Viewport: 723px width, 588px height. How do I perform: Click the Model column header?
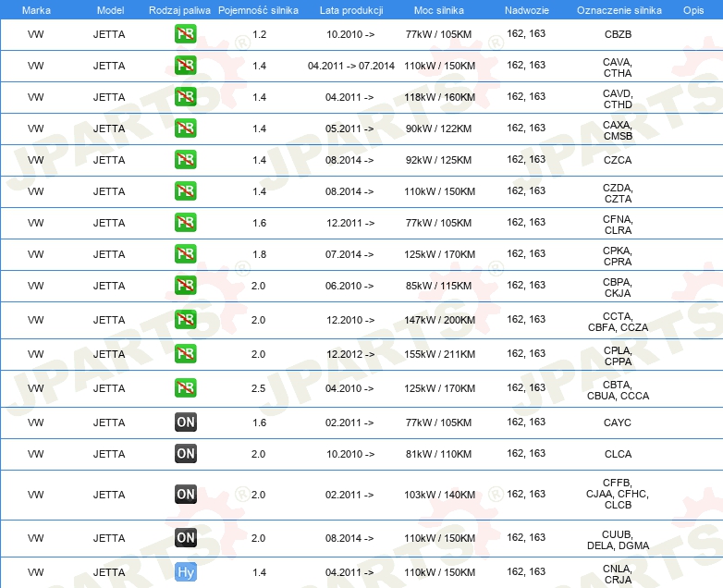pyautogui.click(x=110, y=10)
